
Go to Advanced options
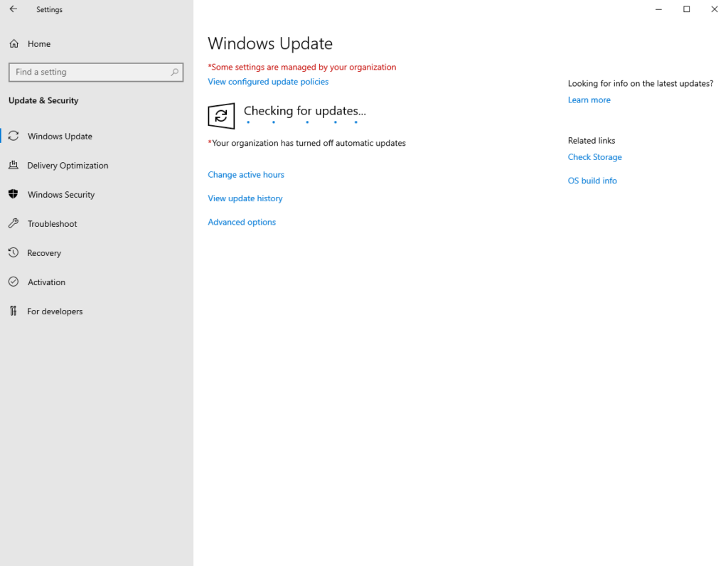pos(242,223)
